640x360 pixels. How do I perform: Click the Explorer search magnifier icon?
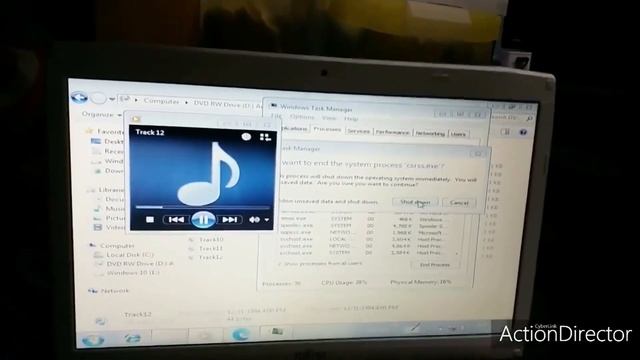(529, 118)
